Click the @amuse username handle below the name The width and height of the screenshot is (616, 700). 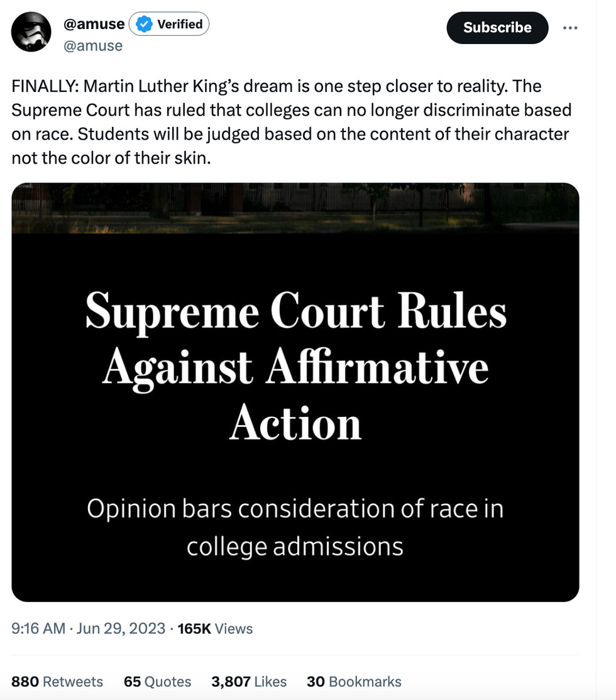pyautogui.click(x=93, y=45)
